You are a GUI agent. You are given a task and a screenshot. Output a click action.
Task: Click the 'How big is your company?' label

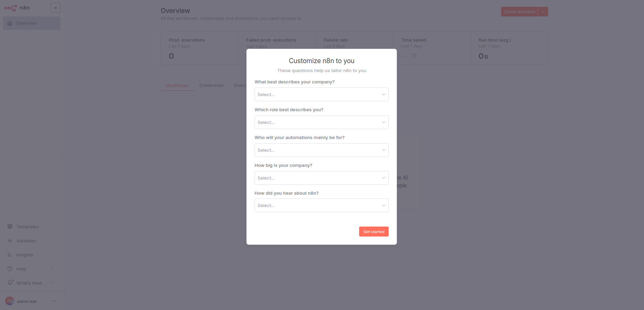click(284, 165)
